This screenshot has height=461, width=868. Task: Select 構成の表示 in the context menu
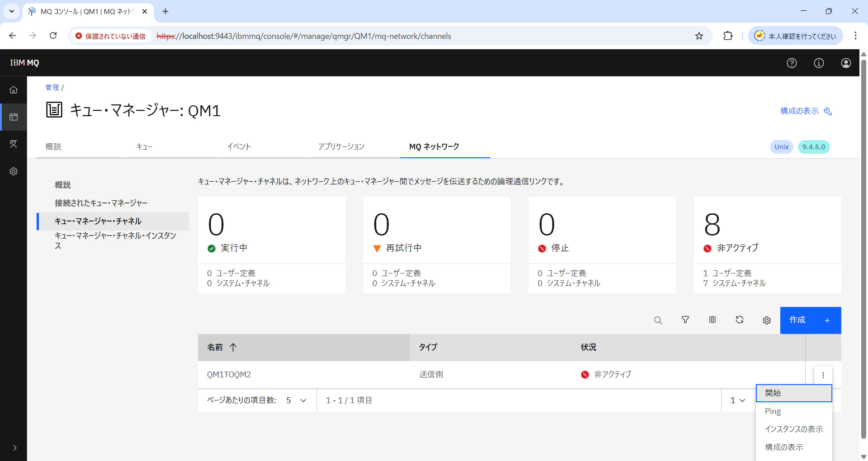(x=794, y=447)
